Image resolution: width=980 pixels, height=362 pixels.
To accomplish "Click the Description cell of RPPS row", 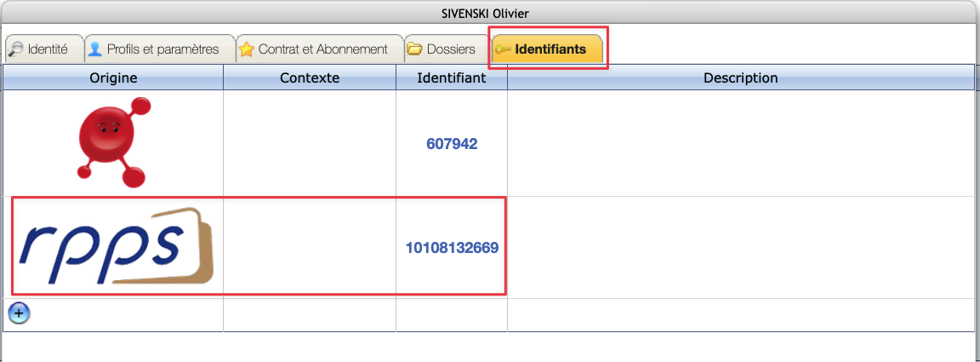I will point(741,247).
